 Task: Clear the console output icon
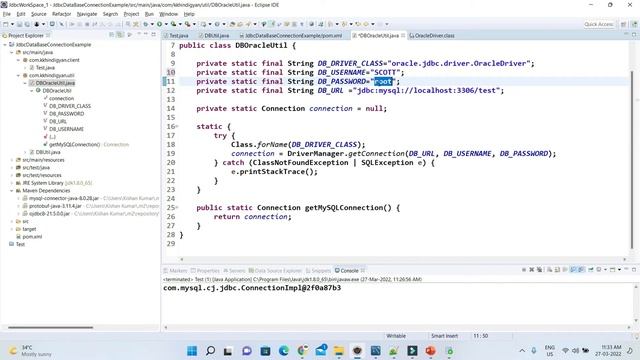point(549,270)
